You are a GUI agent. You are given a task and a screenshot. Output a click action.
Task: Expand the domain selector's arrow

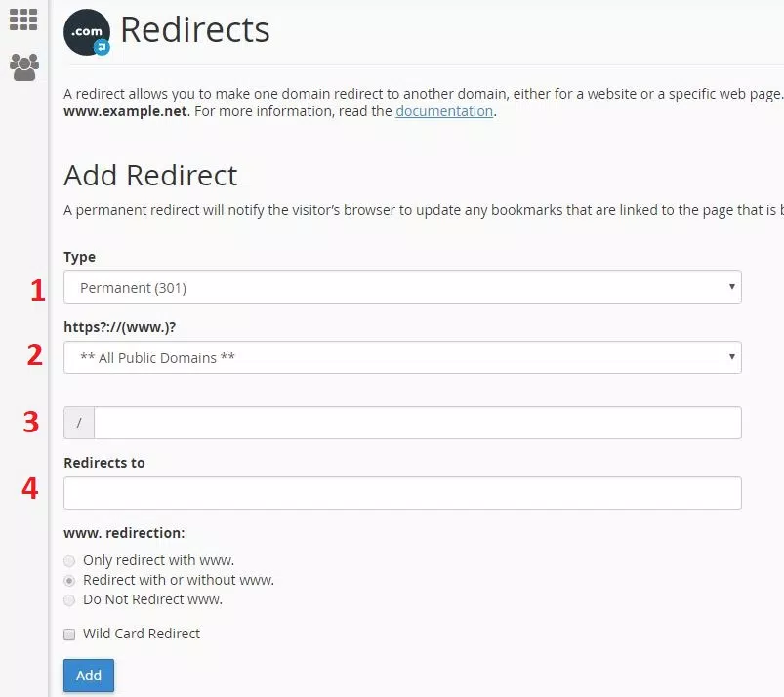point(731,357)
